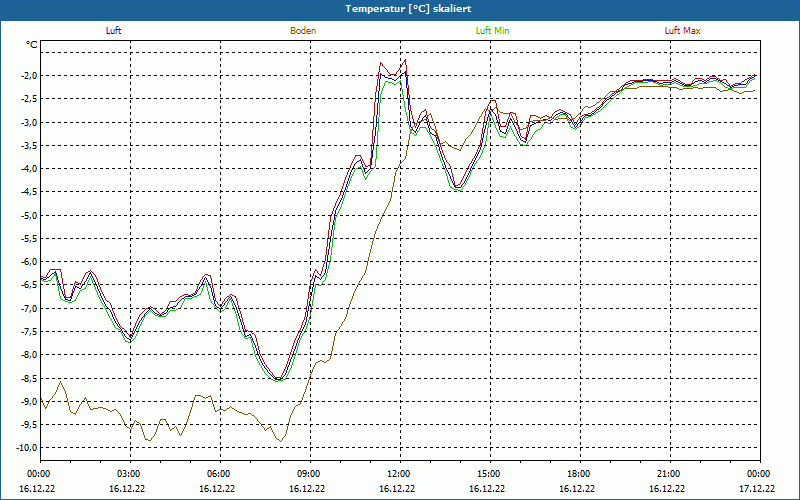Click the 03:00 time axis label

131,474
